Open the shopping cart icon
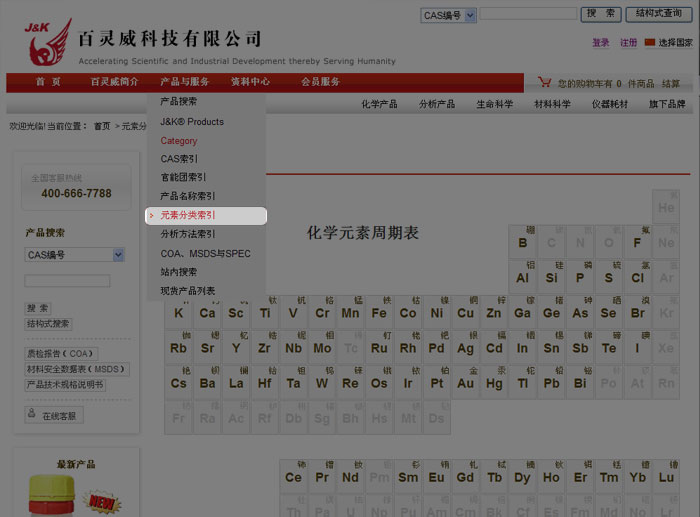700x517 pixels. (x=544, y=82)
